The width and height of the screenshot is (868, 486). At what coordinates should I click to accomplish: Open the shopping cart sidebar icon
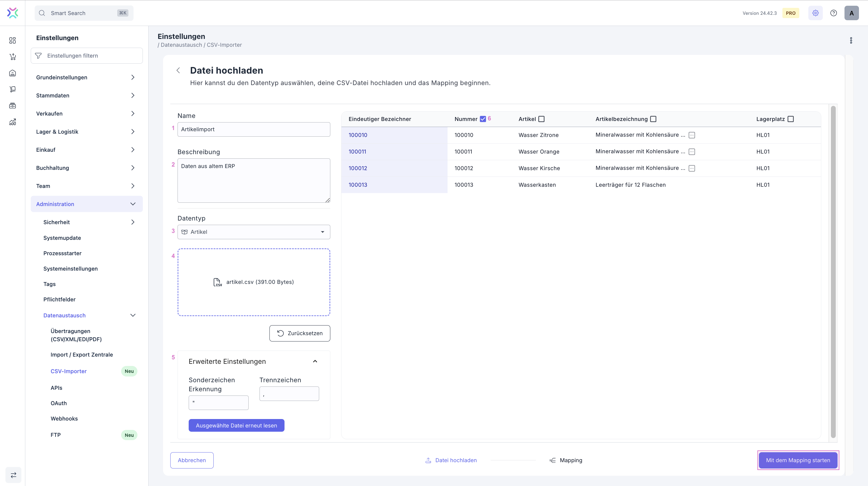point(12,57)
